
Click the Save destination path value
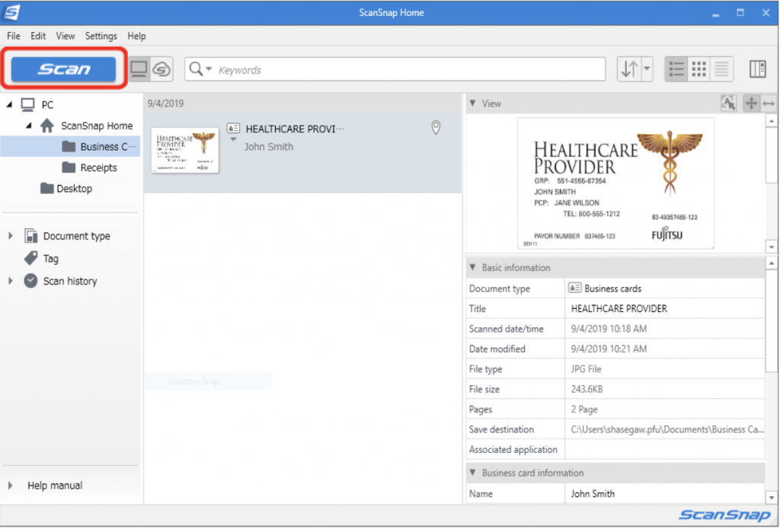tap(667, 429)
